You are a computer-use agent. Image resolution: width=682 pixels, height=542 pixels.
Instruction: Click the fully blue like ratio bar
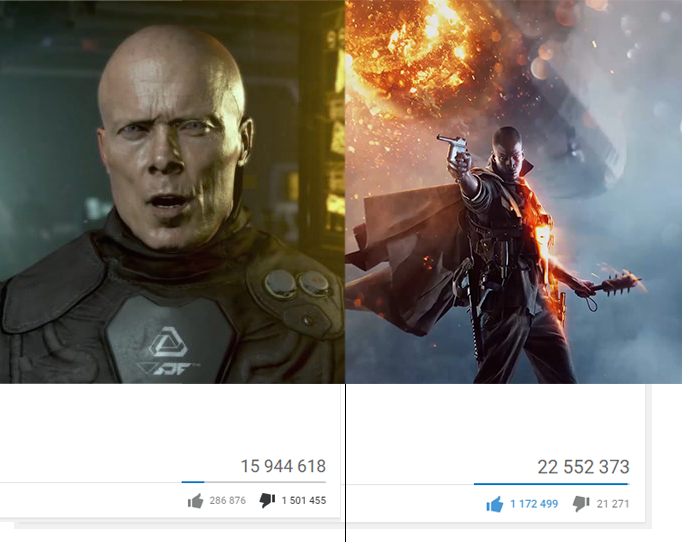pyautogui.click(x=551, y=483)
